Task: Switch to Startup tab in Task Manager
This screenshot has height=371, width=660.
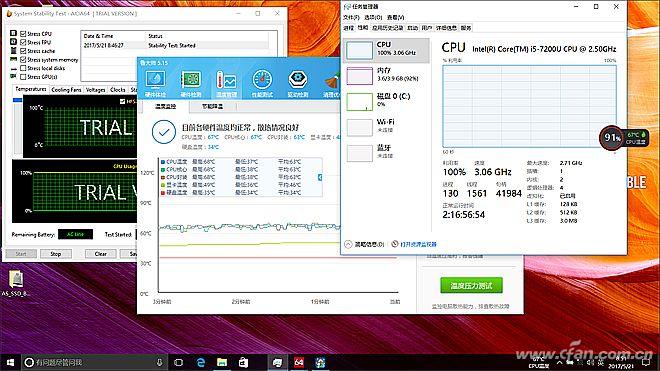Action: click(x=412, y=28)
